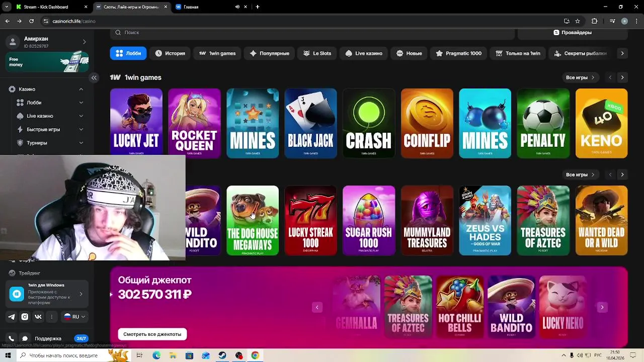This screenshot has width=644, height=362.
Task: Open Wanted Dead or a Wild slot
Action: point(601,220)
